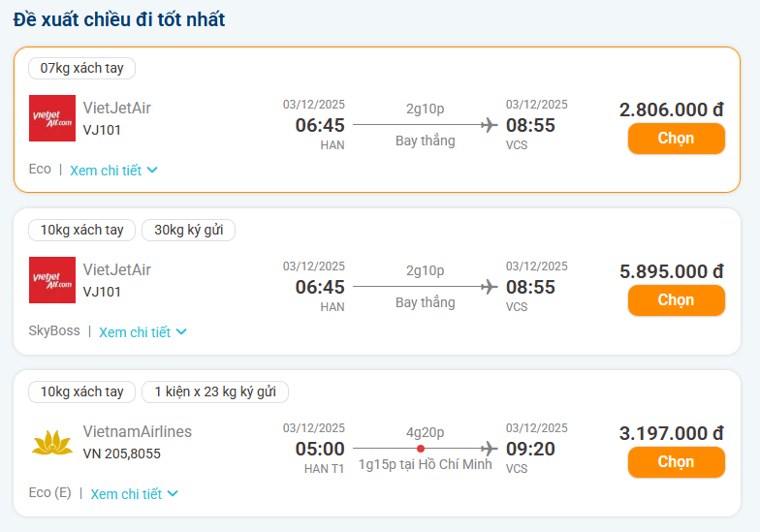Click the VN 205,8055 flight number
The width and height of the screenshot is (760, 532).
tap(122, 454)
